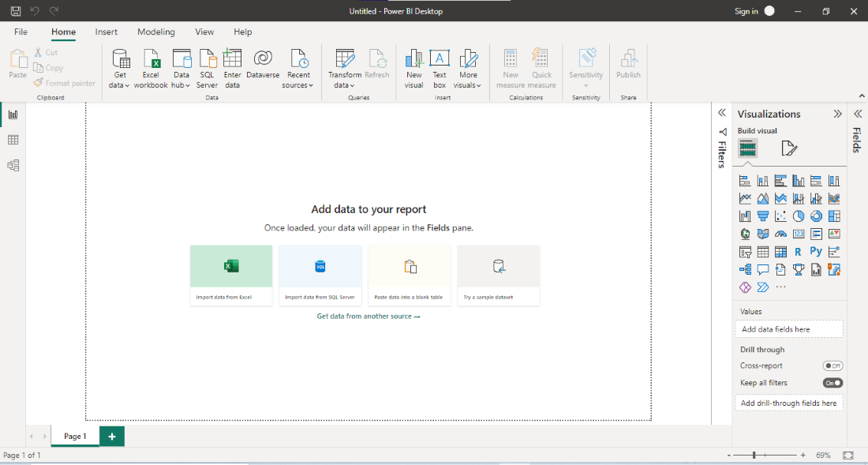Switch to the Insert ribbon tab
Viewport: 868px width, 465px height.
point(107,32)
